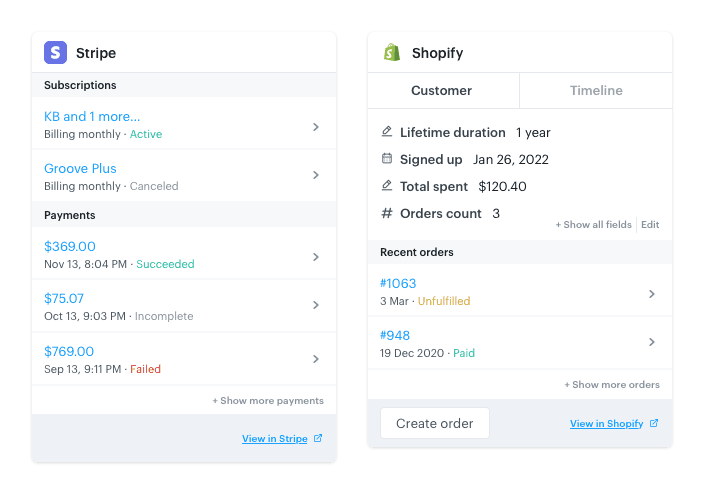Expand order #1063 chevron
Image resolution: width=705 pixels, height=494 pixels.
point(652,294)
